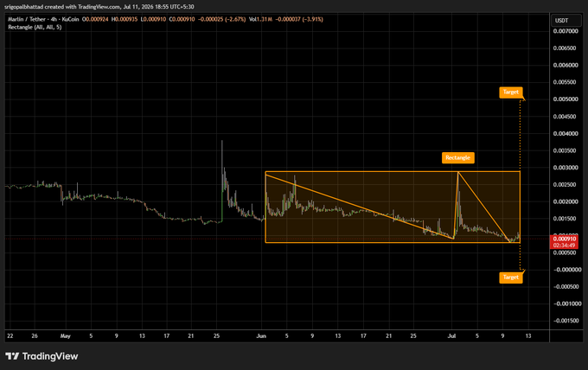The image size is (588, 370).
Task: Click the -0.000500 price axis label
Action: (x=566, y=287)
